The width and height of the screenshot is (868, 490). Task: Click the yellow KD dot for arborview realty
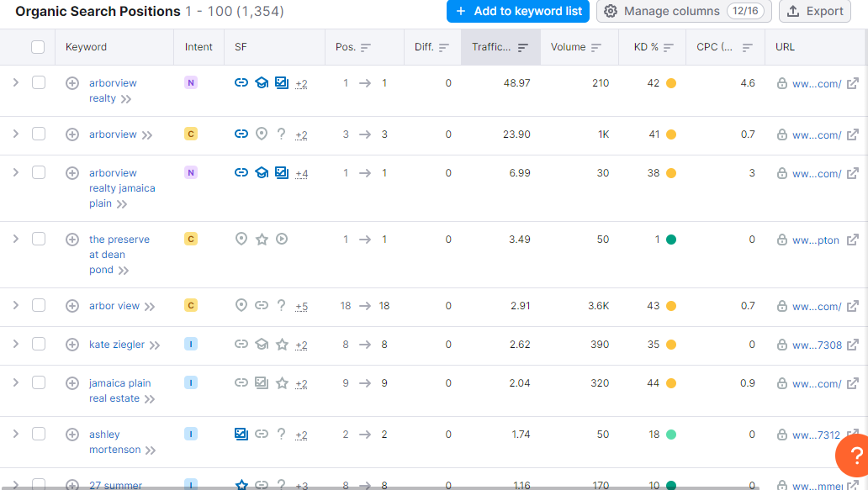[671, 83]
